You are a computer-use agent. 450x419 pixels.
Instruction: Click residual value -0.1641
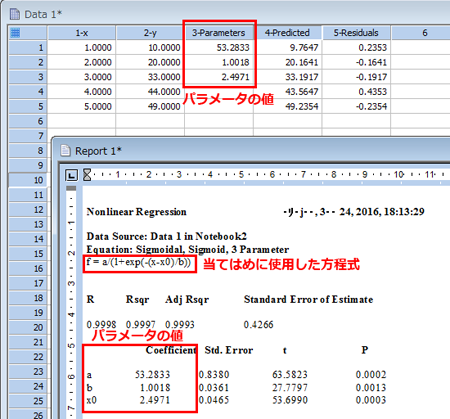click(356, 62)
